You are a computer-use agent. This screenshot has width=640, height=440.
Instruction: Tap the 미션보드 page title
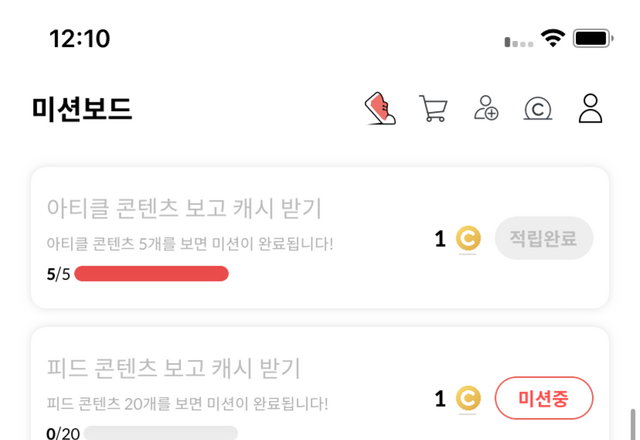coord(82,108)
